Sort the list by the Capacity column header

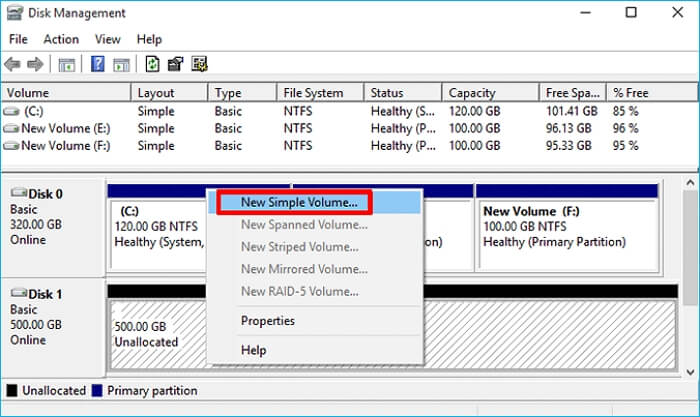(472, 93)
